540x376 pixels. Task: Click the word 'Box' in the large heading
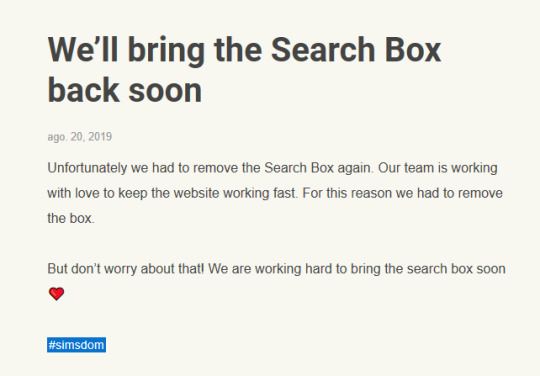(x=413, y=50)
